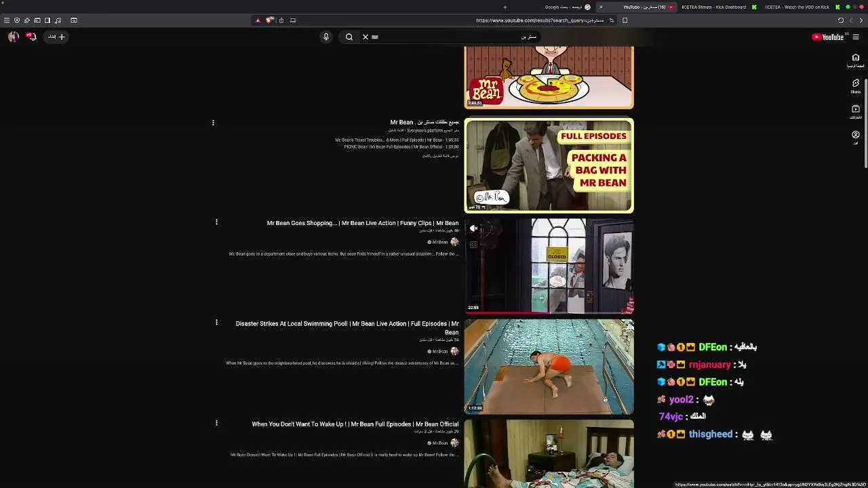
Task: Reload the page
Action: [841, 20]
